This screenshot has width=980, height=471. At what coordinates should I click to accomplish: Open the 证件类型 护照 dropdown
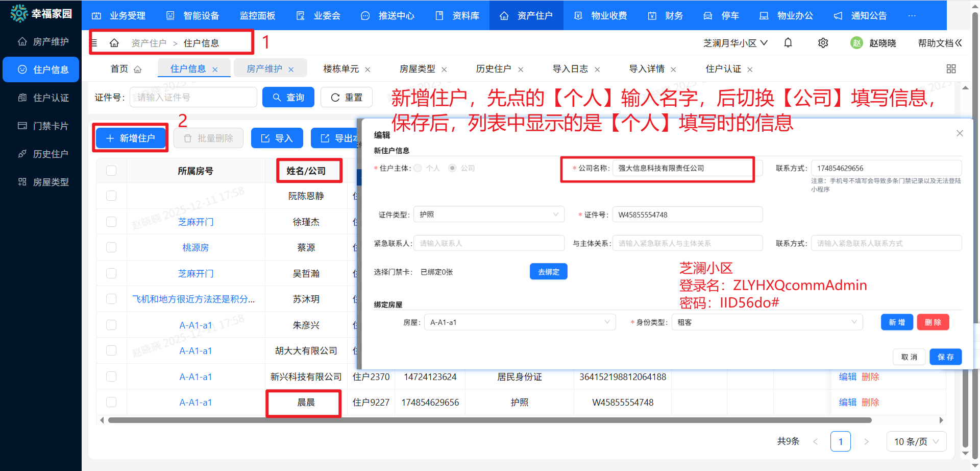tap(488, 214)
